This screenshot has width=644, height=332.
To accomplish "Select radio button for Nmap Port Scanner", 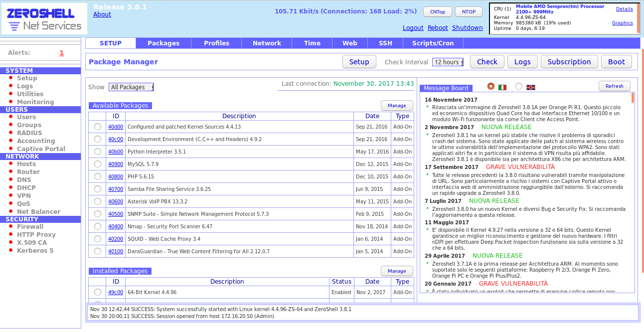I will pos(98,226).
